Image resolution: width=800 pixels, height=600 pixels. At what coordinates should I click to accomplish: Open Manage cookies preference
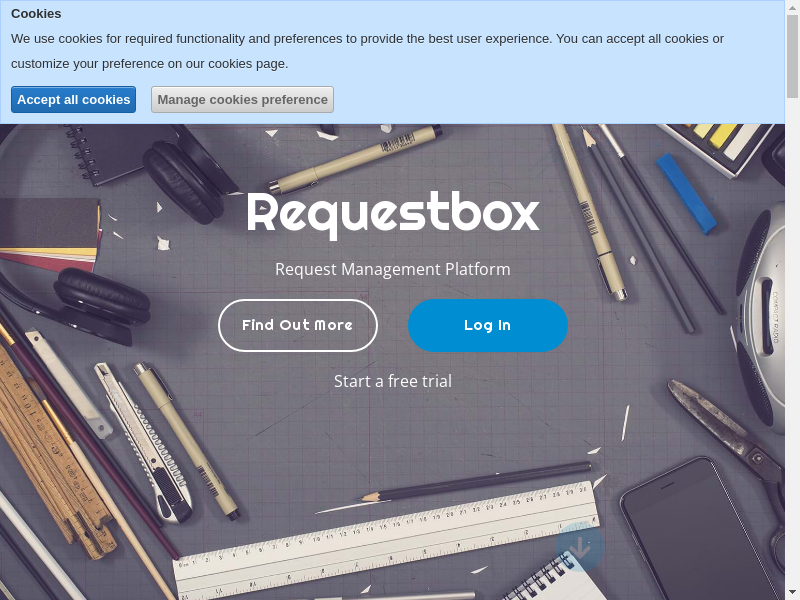click(x=242, y=100)
